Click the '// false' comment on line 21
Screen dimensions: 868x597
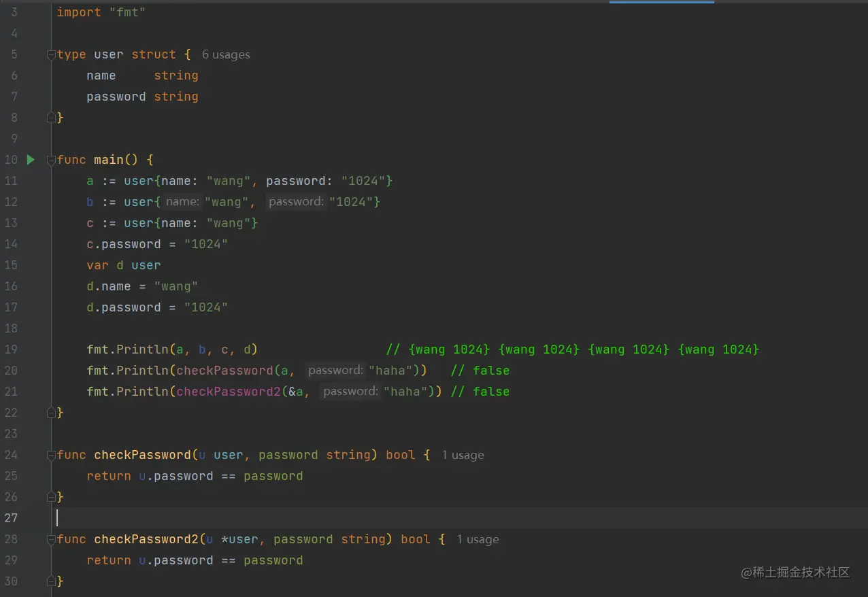pyautogui.click(x=480, y=392)
